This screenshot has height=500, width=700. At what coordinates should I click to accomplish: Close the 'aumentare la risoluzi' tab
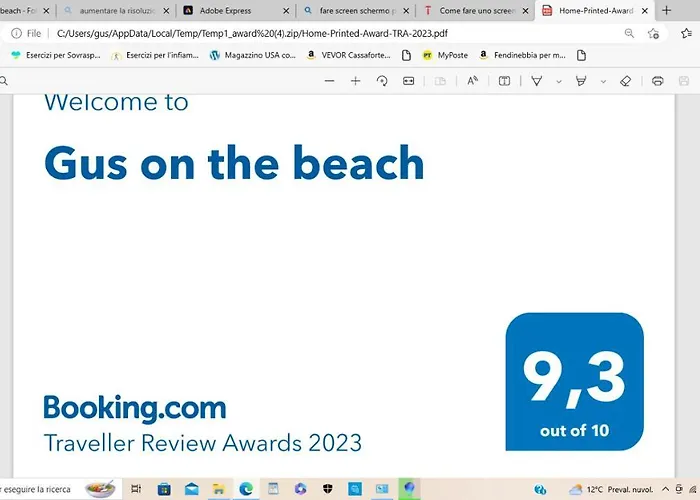coord(166,11)
